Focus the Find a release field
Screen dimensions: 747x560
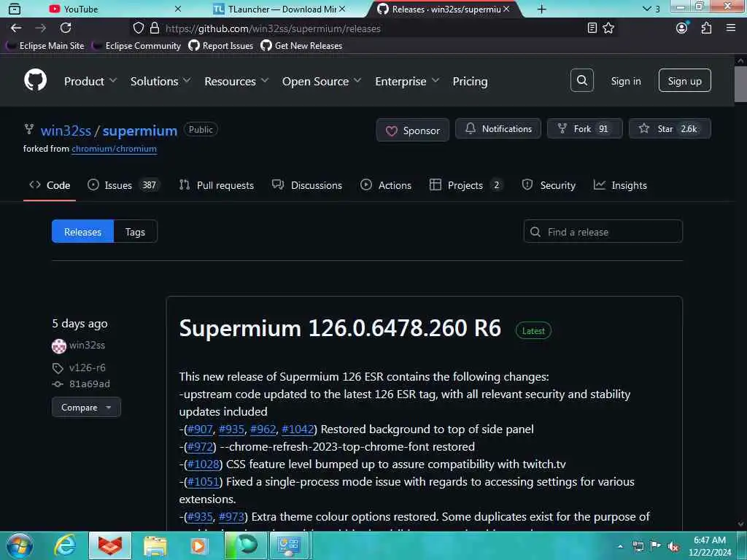(603, 232)
